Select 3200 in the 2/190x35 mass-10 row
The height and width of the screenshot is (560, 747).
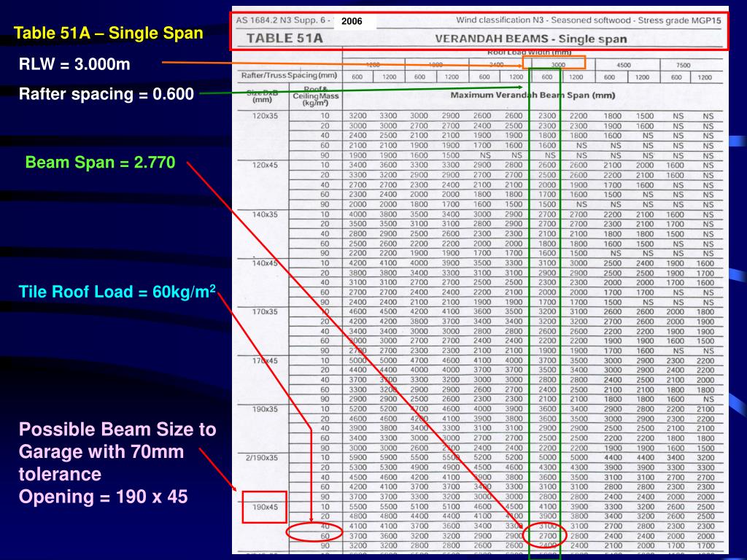point(705,458)
